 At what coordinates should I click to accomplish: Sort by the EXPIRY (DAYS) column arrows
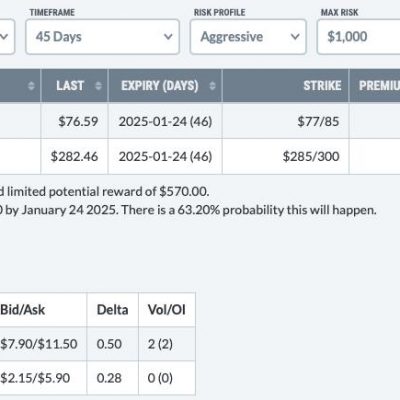point(212,86)
